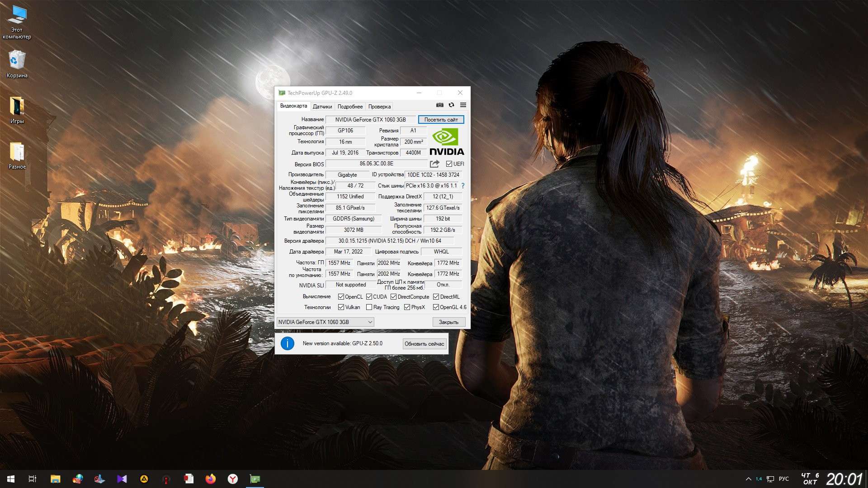Toggle the Ray Tracing checkbox
Screen dimensions: 868x488
click(x=369, y=307)
